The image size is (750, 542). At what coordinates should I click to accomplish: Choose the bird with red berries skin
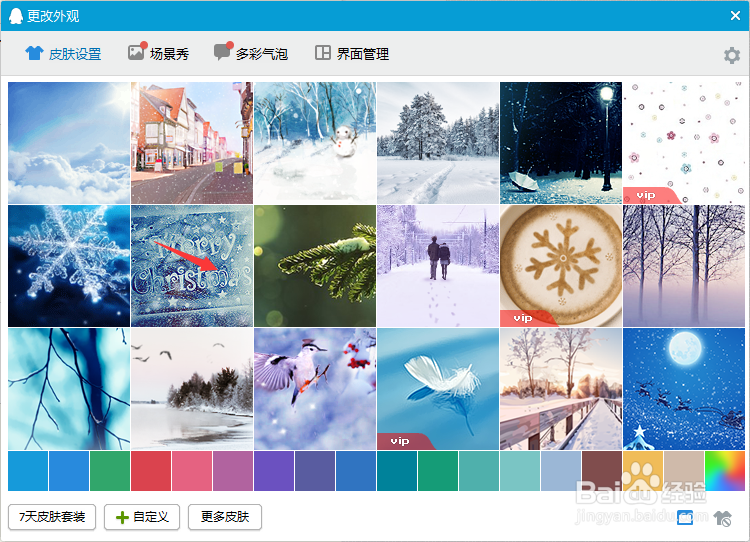pos(315,389)
